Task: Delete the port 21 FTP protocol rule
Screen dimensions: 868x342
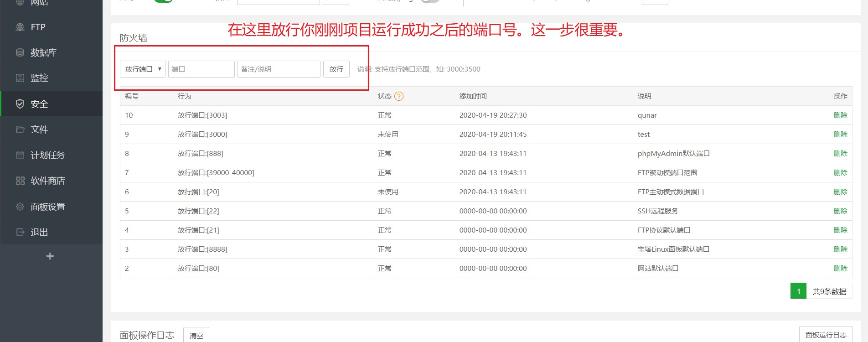Action: click(x=840, y=230)
